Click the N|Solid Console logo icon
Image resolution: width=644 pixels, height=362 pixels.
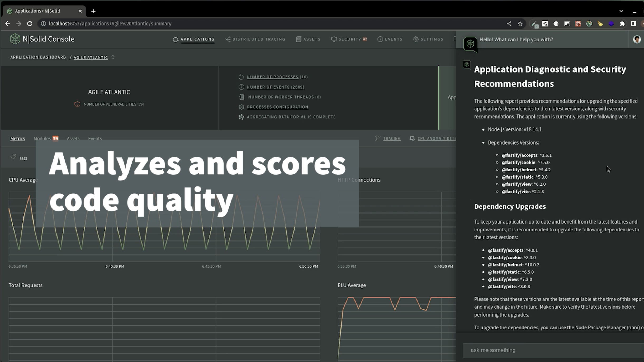(x=15, y=39)
